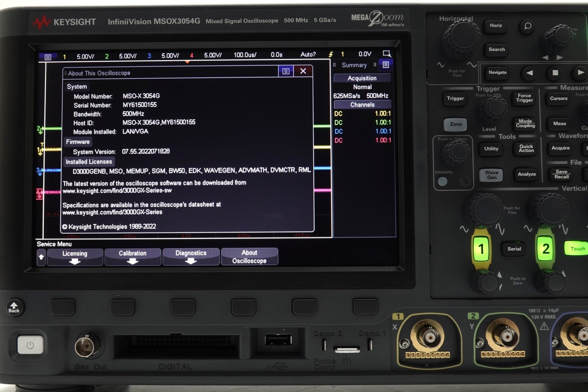Screen dimensions: 588x392
Task: Open the Diagnostics submenu softkey
Action: (191, 256)
